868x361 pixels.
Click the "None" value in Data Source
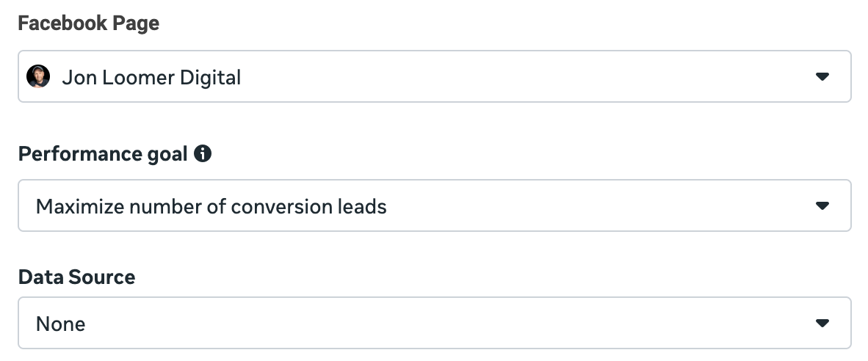pos(60,324)
